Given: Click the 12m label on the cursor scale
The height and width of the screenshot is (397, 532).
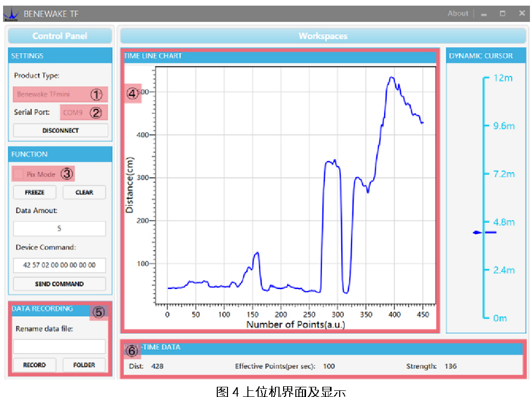Looking at the screenshot, I should point(503,78).
